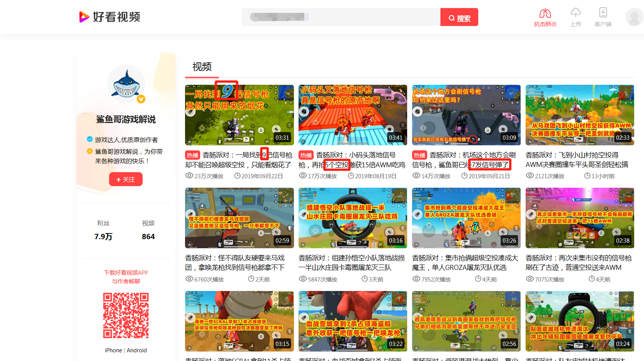Open the 小码头又落地信号枪 video thumbnail
Viewport: 644px width, 361px height.
(x=353, y=115)
